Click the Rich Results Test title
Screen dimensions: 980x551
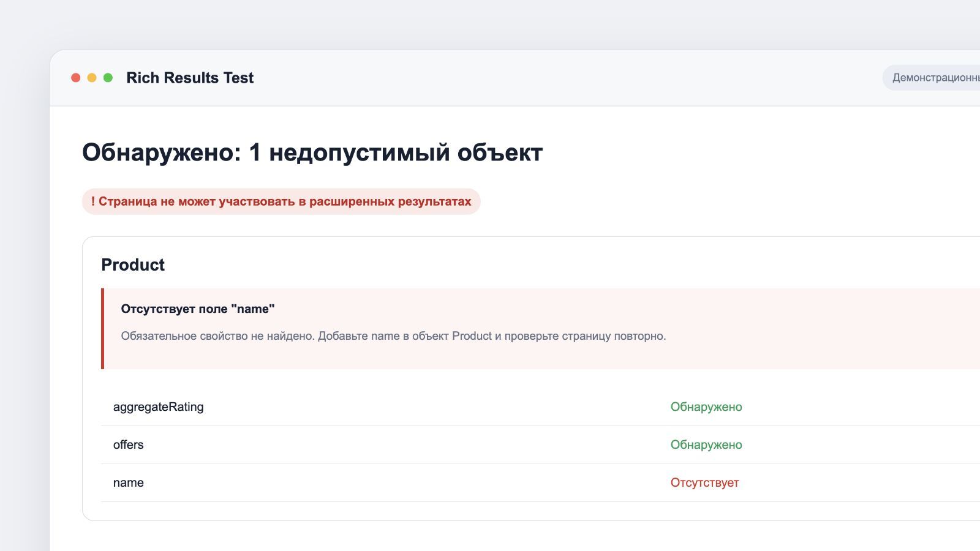pos(190,78)
